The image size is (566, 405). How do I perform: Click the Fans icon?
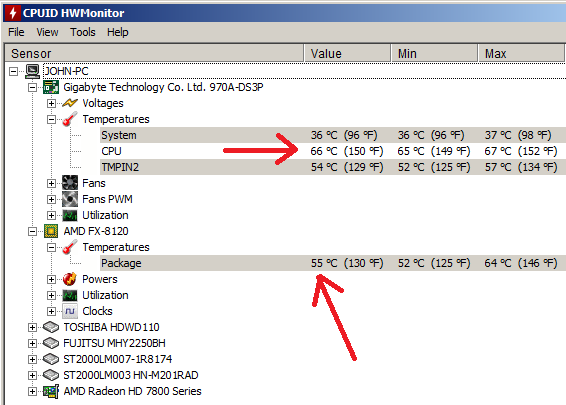70,183
